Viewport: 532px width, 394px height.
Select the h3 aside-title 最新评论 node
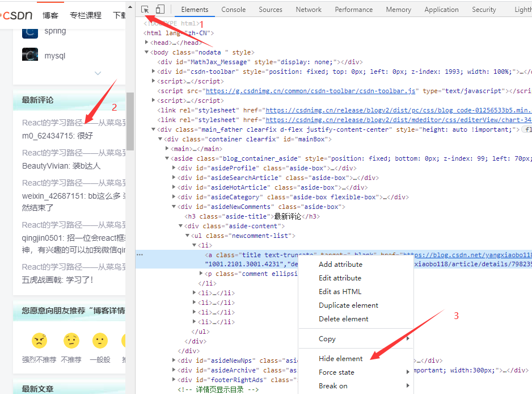click(x=252, y=216)
